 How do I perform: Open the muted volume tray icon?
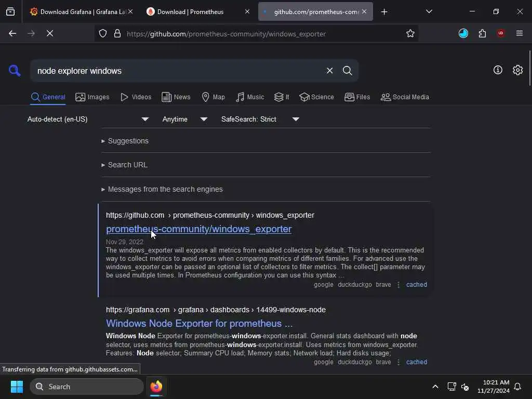tap(465, 387)
